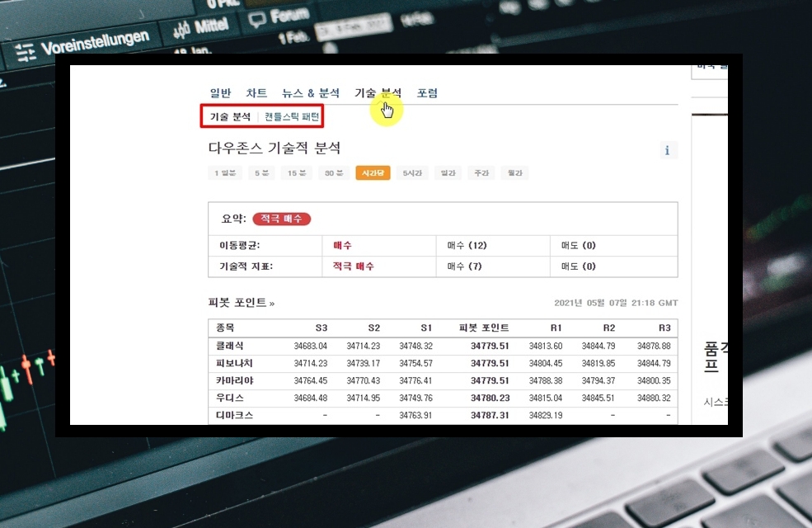Click the info icon beside the title
This screenshot has height=528, width=812.
coord(667,150)
